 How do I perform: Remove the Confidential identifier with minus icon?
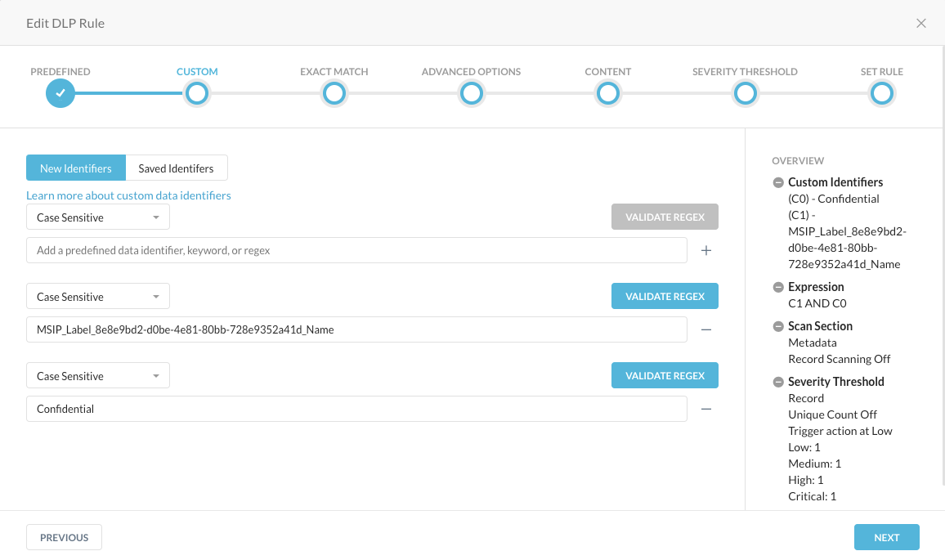706,409
